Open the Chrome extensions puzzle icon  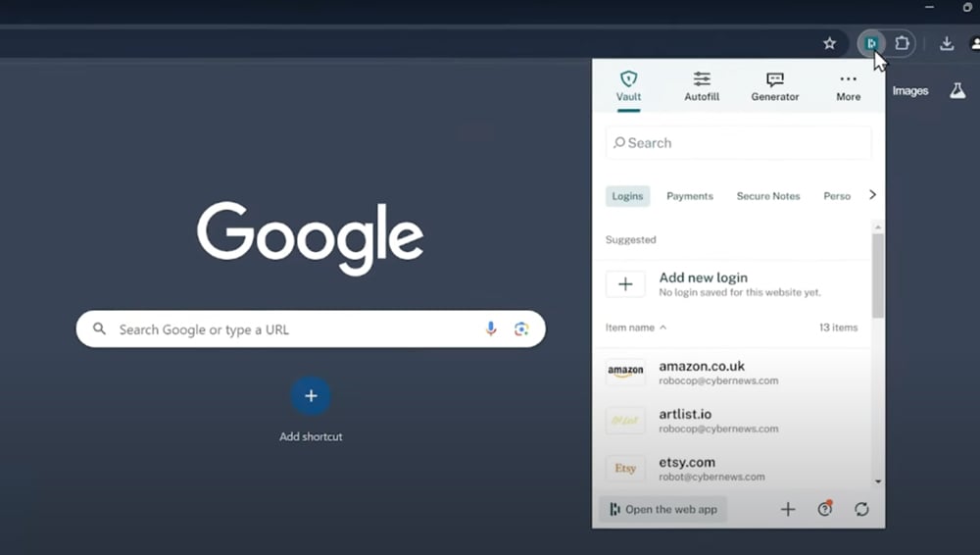click(x=902, y=43)
